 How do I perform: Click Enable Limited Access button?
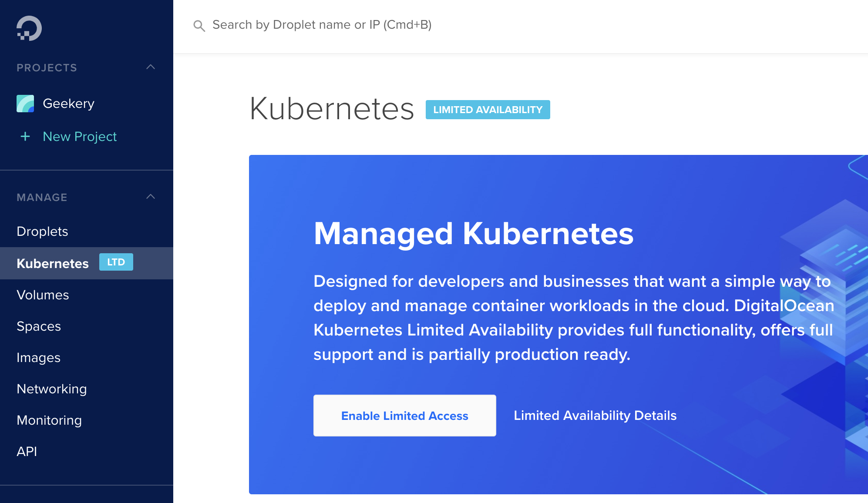click(405, 416)
